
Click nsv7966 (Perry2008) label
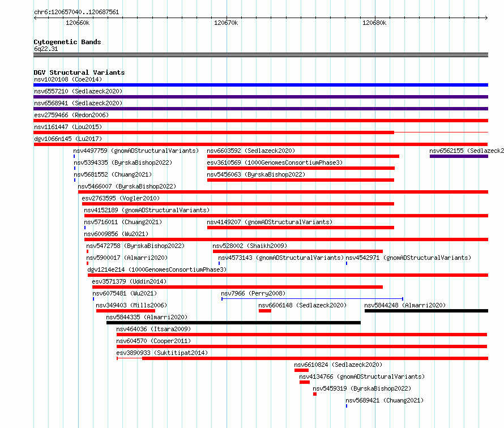[253, 293]
